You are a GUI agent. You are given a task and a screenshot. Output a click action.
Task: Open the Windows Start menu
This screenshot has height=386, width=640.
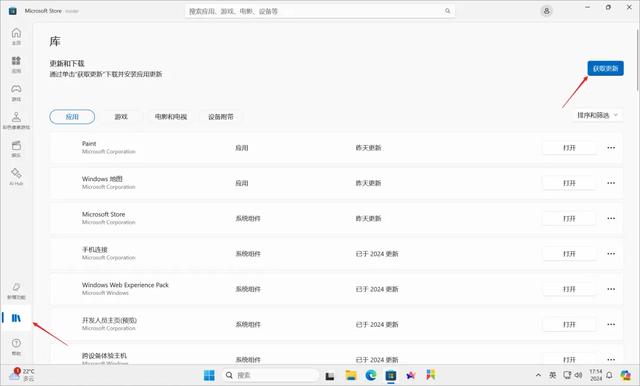(209, 375)
